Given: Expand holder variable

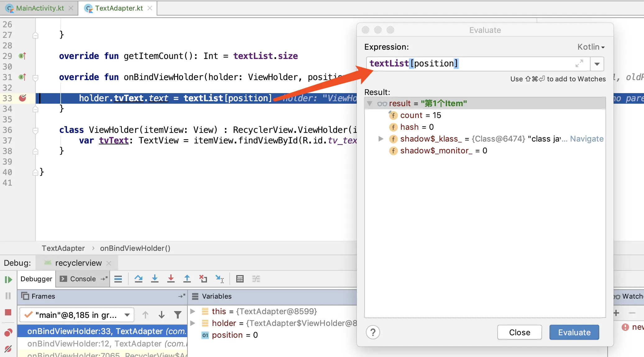Looking at the screenshot, I should (193, 323).
